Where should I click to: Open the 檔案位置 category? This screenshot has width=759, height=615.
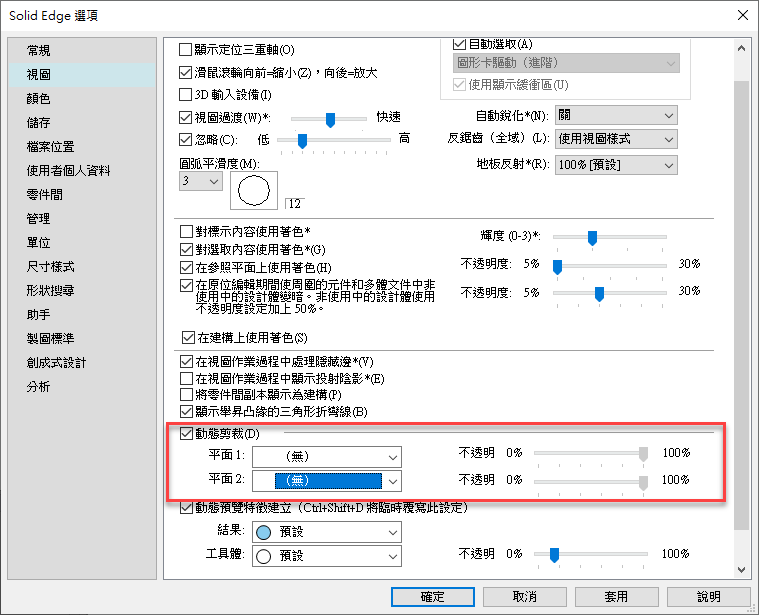pyautogui.click(x=50, y=147)
